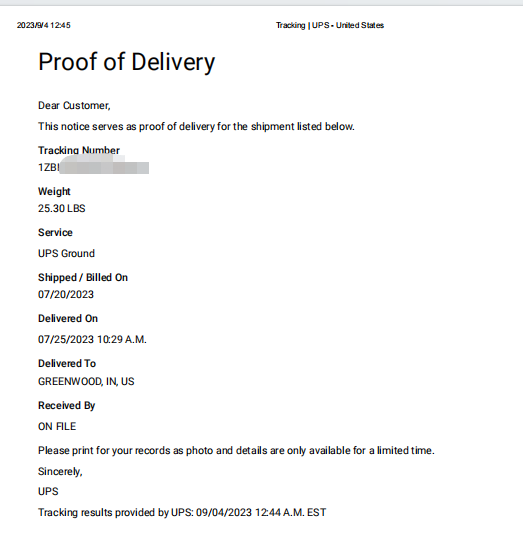
Task: Select the GREENWOOD, IN, US destination
Action: tap(86, 382)
